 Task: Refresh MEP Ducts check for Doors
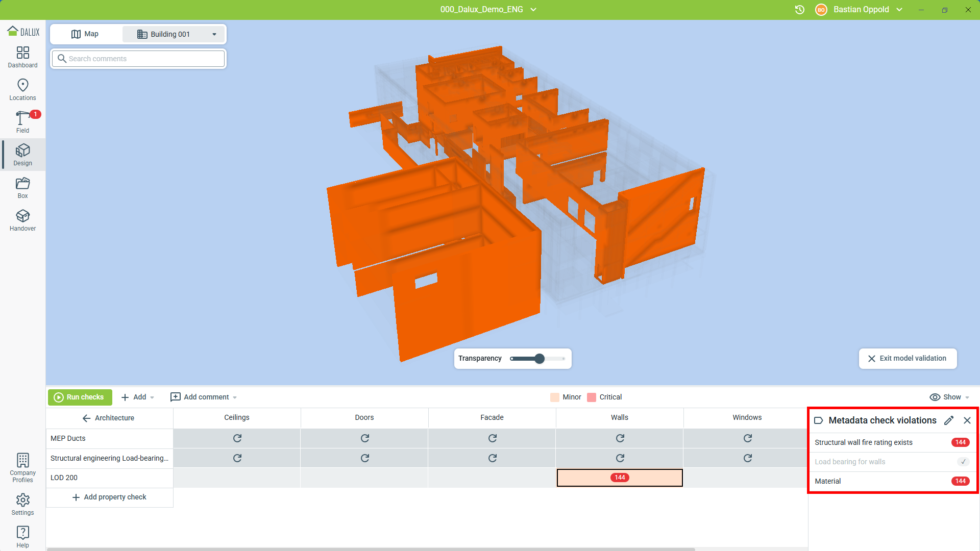[365, 438]
